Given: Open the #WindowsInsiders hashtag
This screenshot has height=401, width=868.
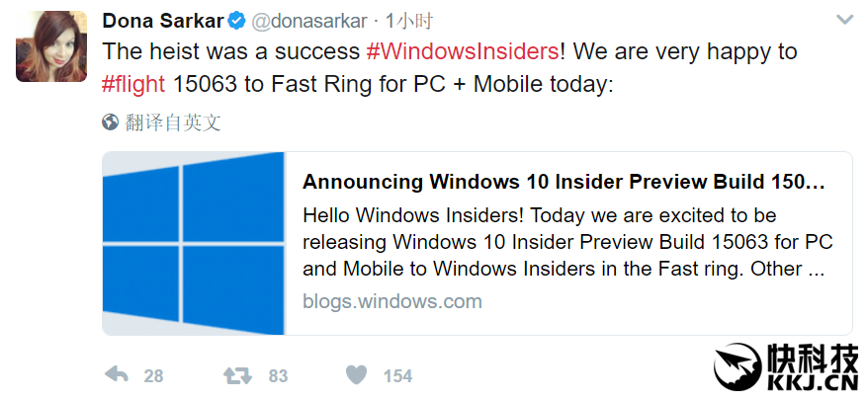Looking at the screenshot, I should (463, 50).
